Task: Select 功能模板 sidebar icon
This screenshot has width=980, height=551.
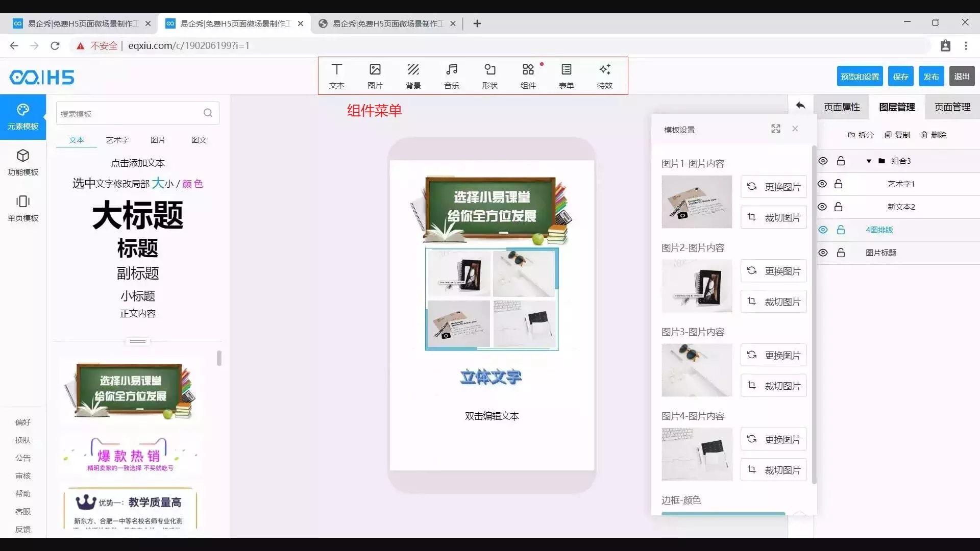Action: point(23,162)
